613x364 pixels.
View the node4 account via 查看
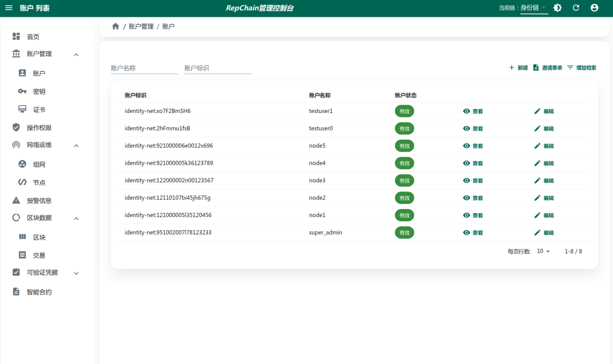(473, 163)
